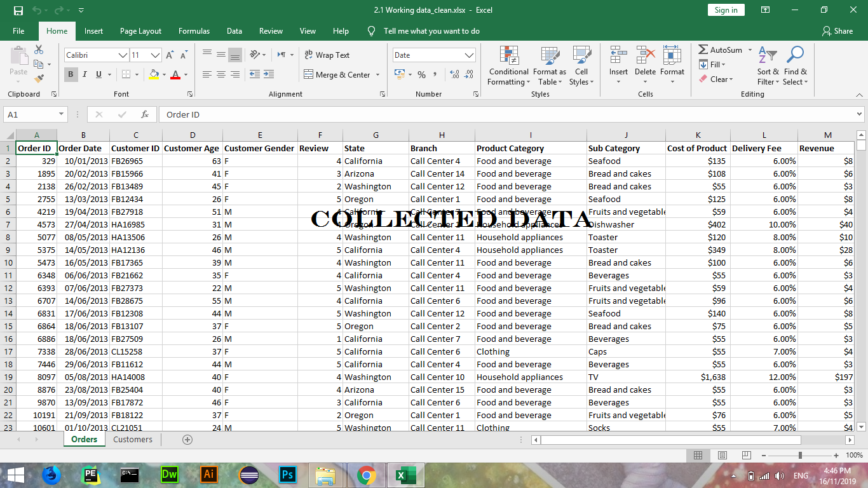Click the Increase Indent icon
The height and width of the screenshot is (488, 868).
pos(269,74)
